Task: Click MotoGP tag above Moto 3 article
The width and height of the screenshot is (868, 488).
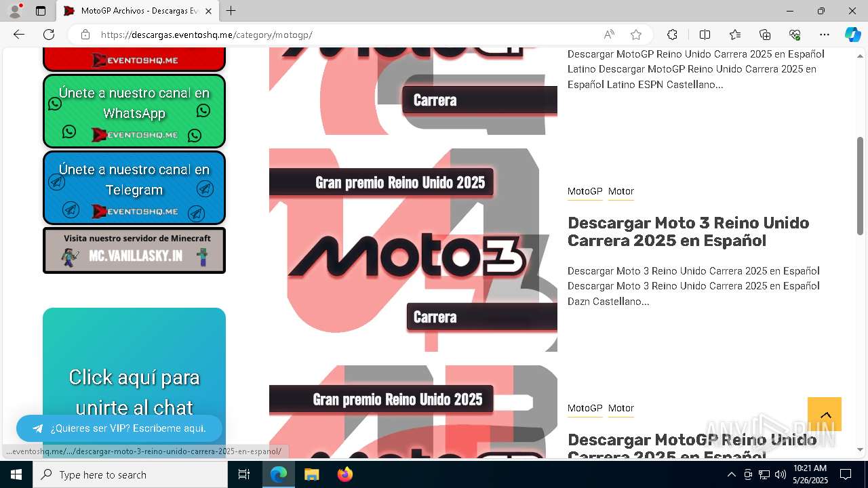Action: (585, 192)
